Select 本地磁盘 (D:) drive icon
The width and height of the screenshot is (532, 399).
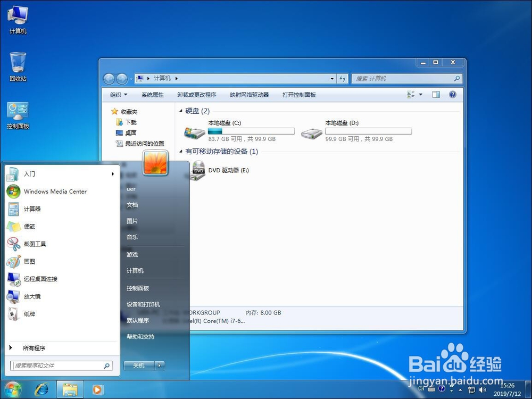(x=311, y=133)
